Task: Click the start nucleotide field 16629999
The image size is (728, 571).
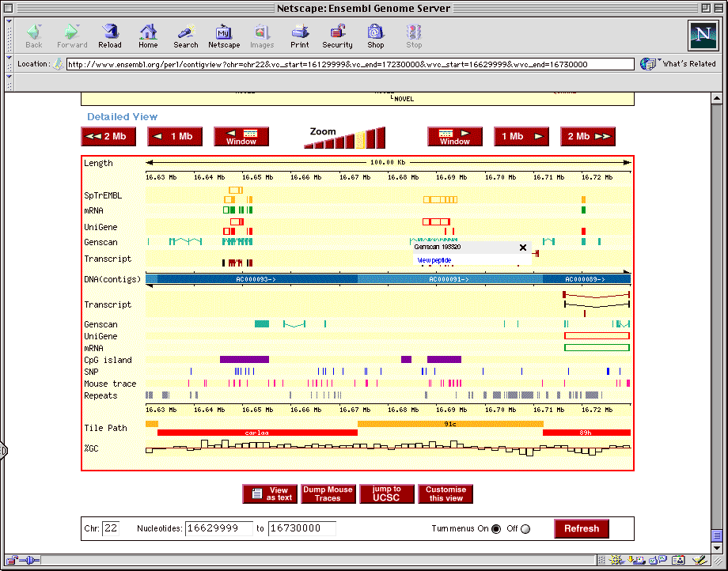Action: pos(219,528)
